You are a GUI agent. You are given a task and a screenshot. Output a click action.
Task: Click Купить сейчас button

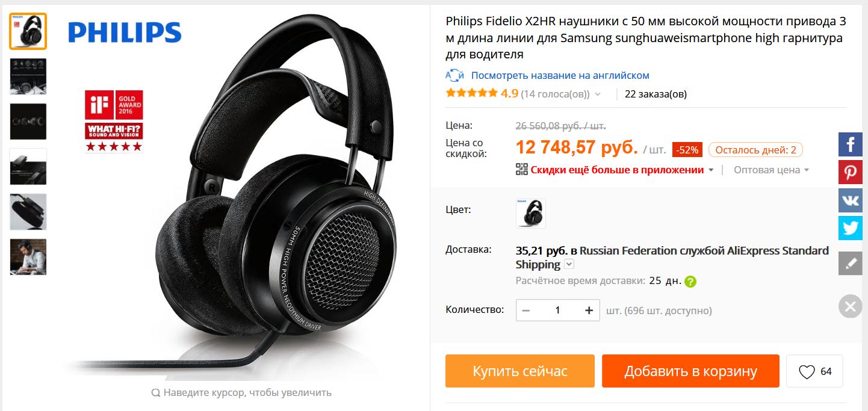pyautogui.click(x=520, y=371)
